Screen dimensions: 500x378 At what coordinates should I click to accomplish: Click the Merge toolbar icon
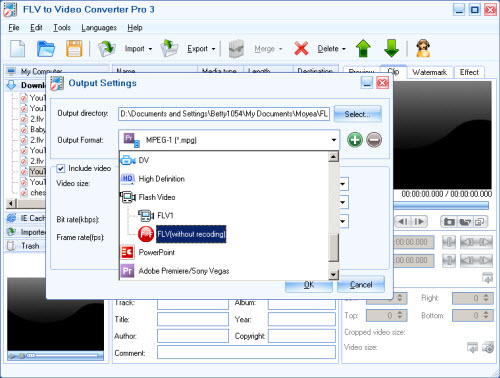click(236, 49)
